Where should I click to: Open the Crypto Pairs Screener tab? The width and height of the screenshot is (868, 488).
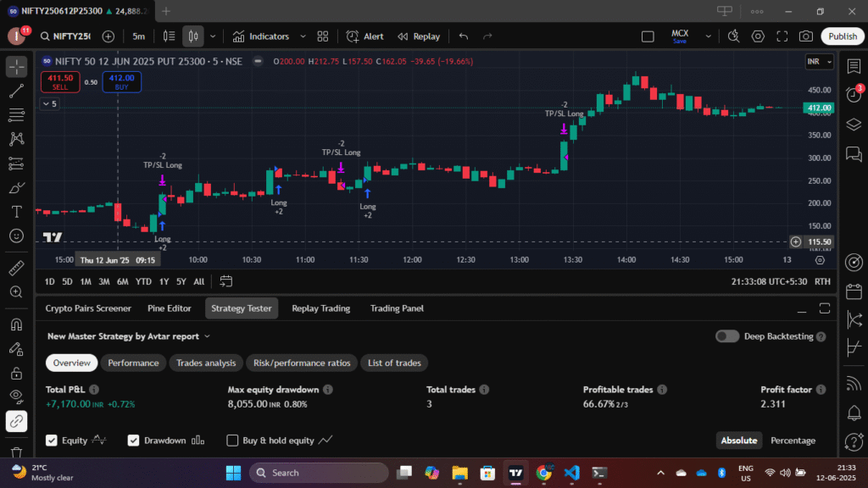click(88, 308)
